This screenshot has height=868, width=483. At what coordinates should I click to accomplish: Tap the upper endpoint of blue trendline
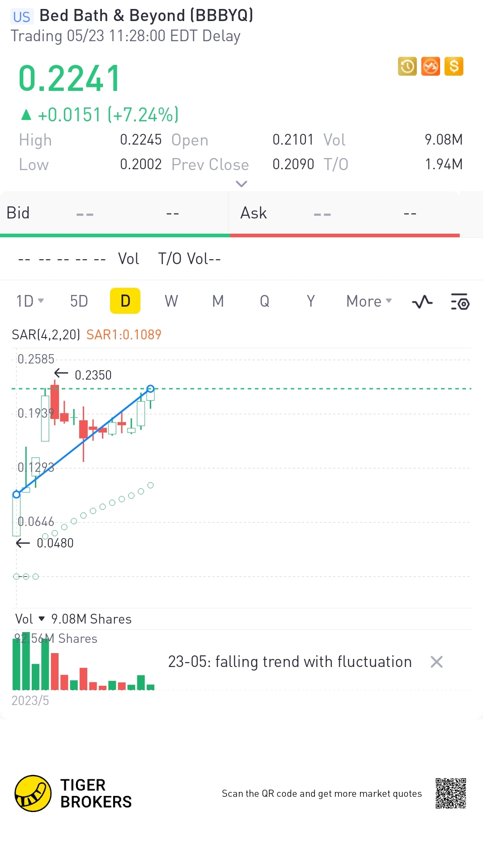[151, 389]
